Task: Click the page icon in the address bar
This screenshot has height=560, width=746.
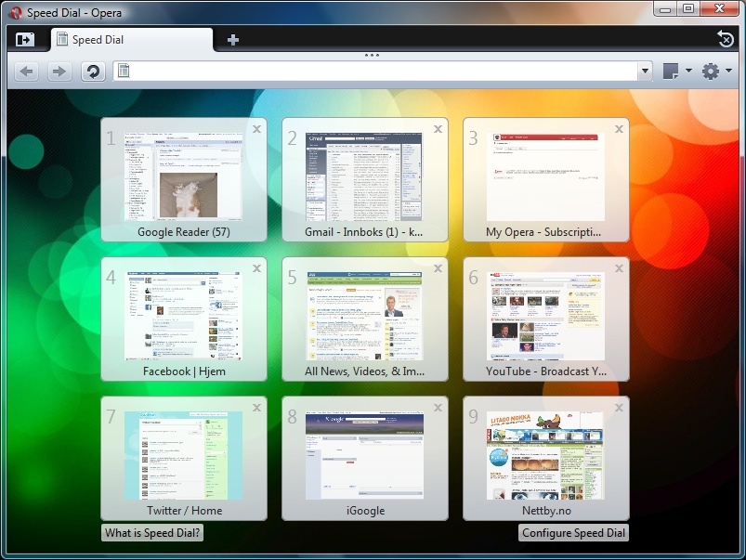Action: tap(124, 71)
